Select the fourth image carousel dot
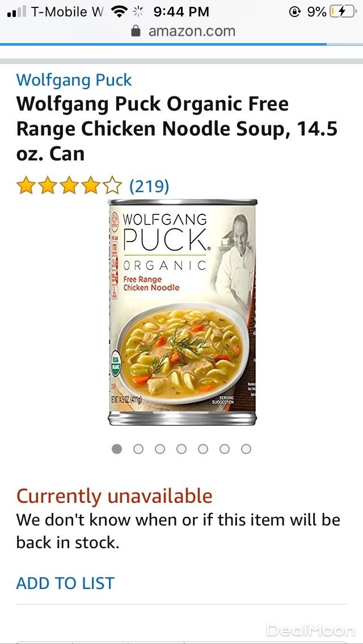 click(181, 449)
